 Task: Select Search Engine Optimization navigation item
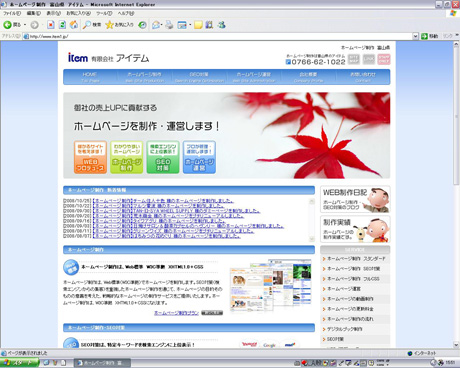[199, 77]
